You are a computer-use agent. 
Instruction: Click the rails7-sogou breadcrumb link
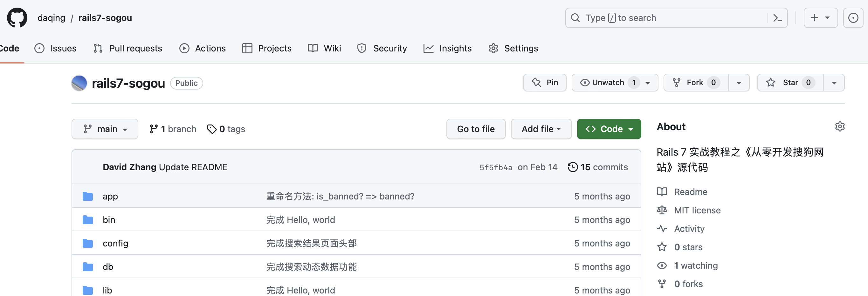point(105,18)
